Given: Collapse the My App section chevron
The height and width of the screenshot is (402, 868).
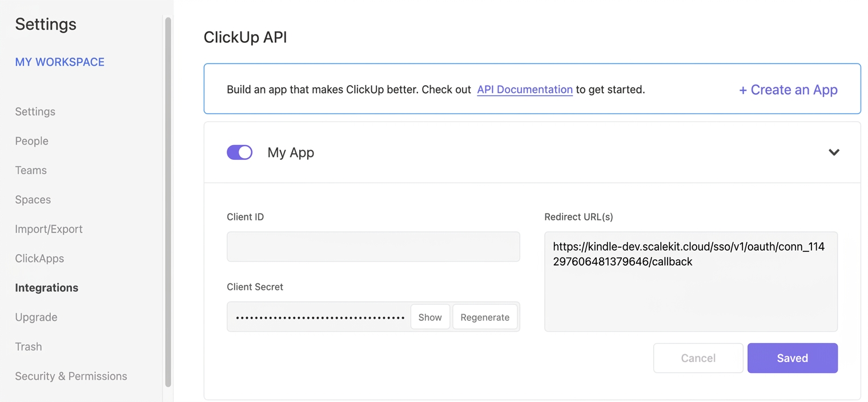Looking at the screenshot, I should [834, 152].
